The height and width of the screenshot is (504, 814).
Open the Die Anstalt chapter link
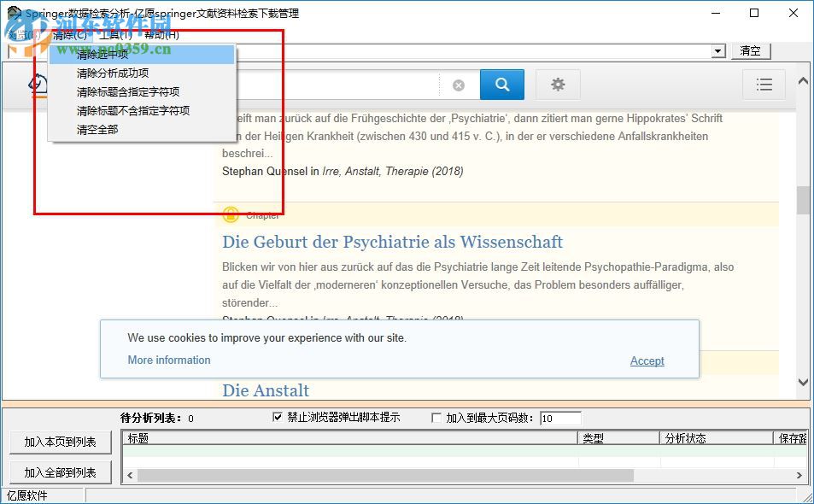(266, 390)
